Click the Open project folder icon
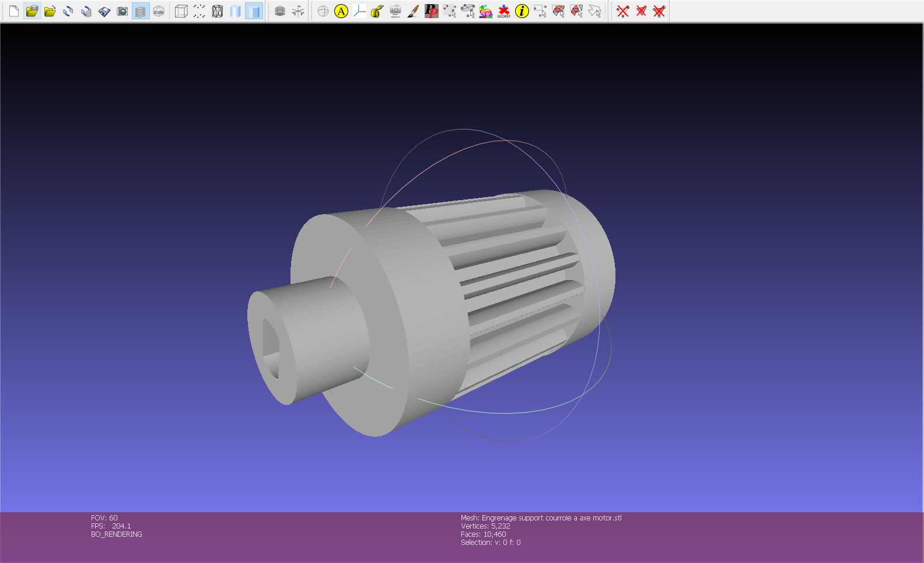924x563 pixels. (x=32, y=11)
